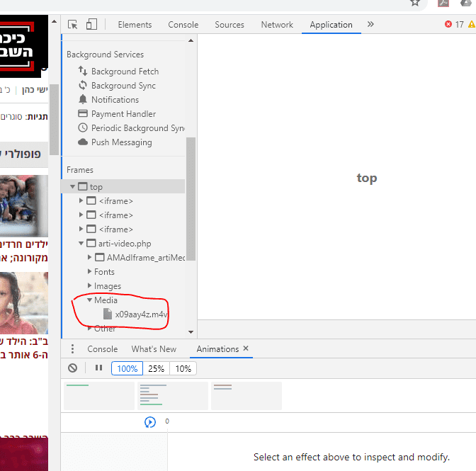Set animation speed to 100%
Image resolution: width=476 pixels, height=471 pixels.
tap(127, 368)
